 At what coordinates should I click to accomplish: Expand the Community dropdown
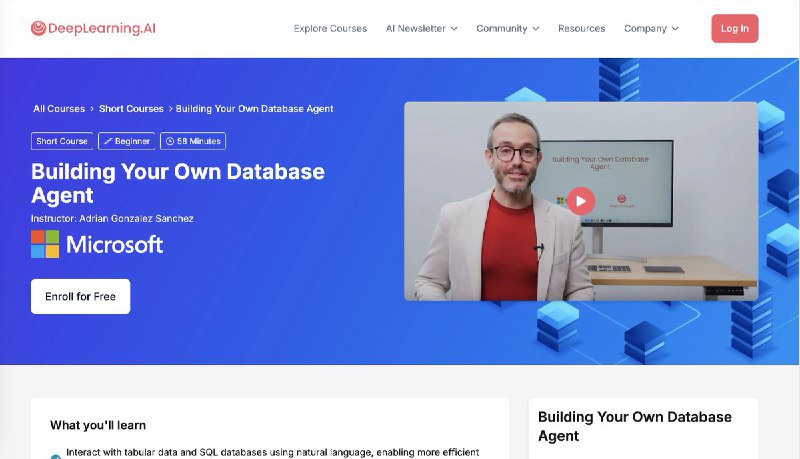(507, 29)
